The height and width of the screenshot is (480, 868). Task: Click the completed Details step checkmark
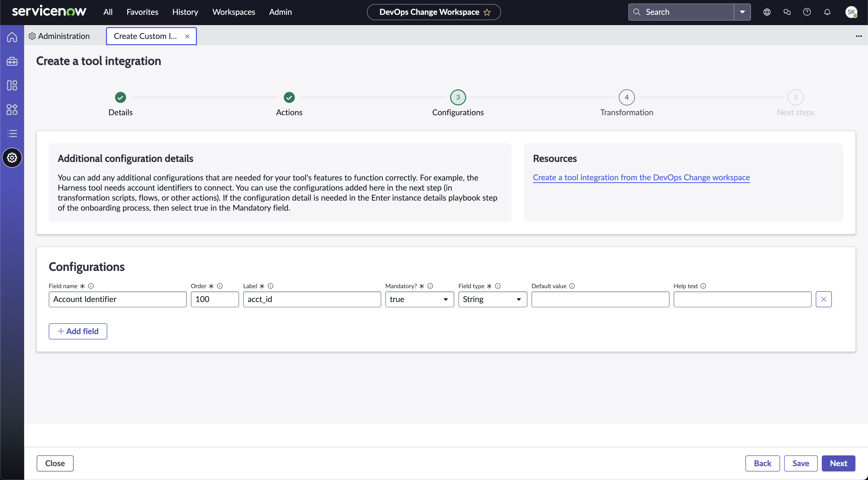coord(120,97)
